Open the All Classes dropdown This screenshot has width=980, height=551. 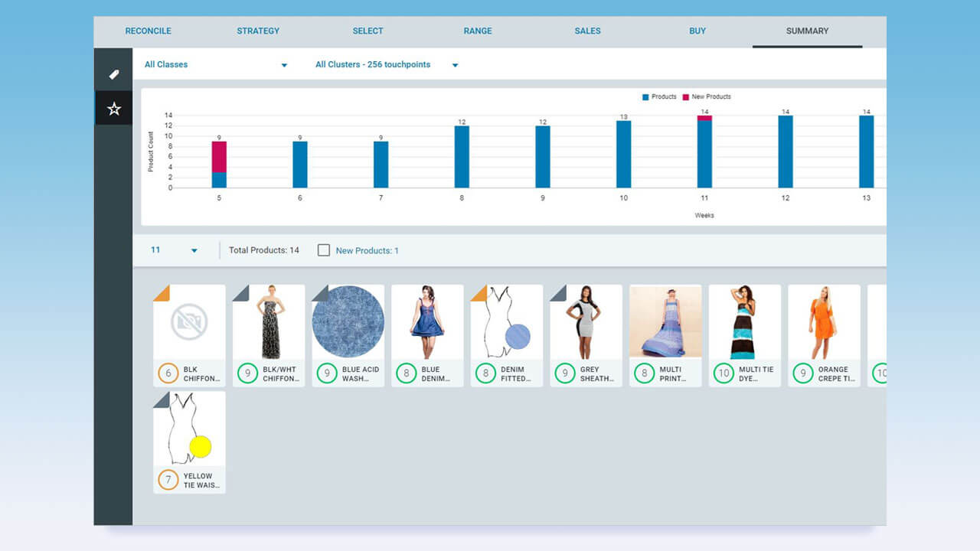(216, 65)
